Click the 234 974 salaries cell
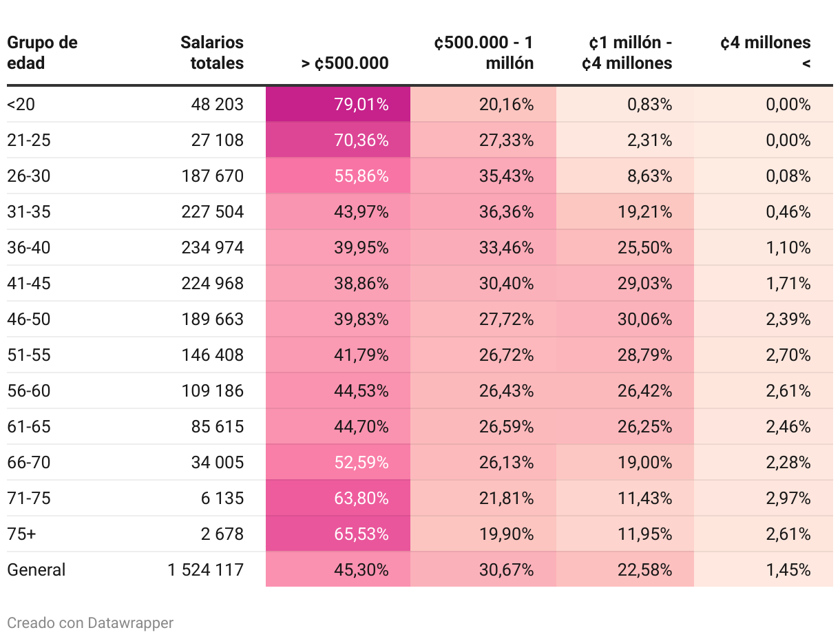Image resolution: width=840 pixels, height=639 pixels. pyautogui.click(x=213, y=248)
